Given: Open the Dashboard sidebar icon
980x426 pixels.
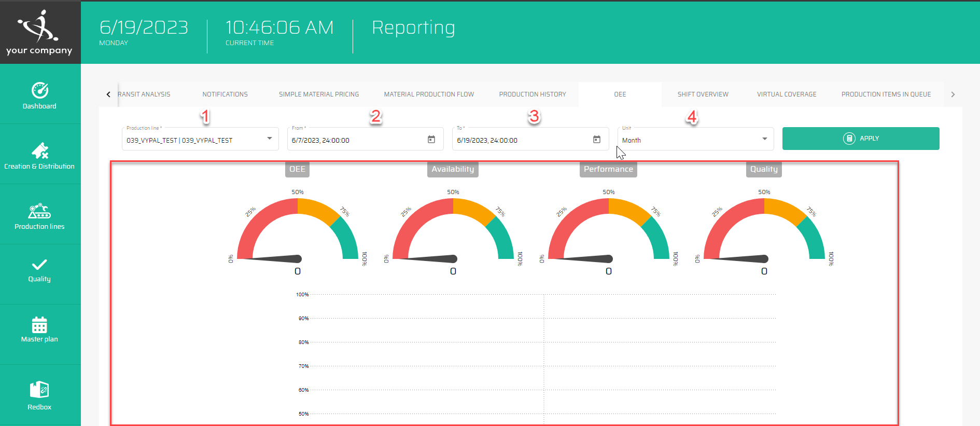Looking at the screenshot, I should (x=40, y=91).
